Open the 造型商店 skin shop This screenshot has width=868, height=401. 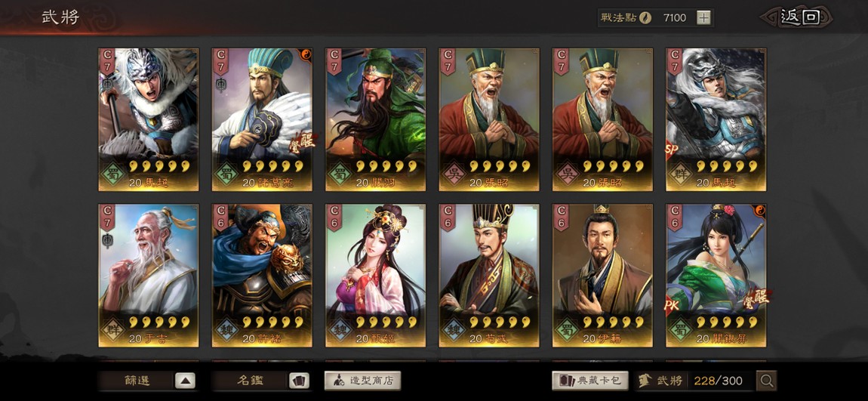point(362,381)
